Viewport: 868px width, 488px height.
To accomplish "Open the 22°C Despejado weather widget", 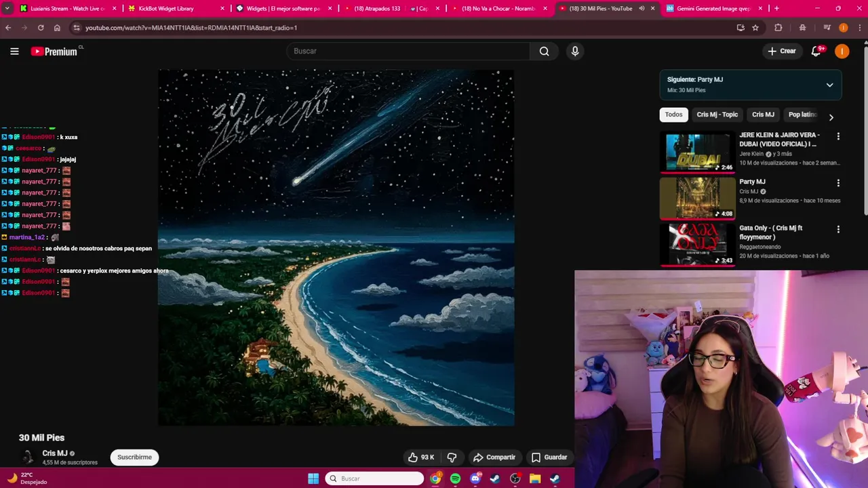I will (26, 479).
